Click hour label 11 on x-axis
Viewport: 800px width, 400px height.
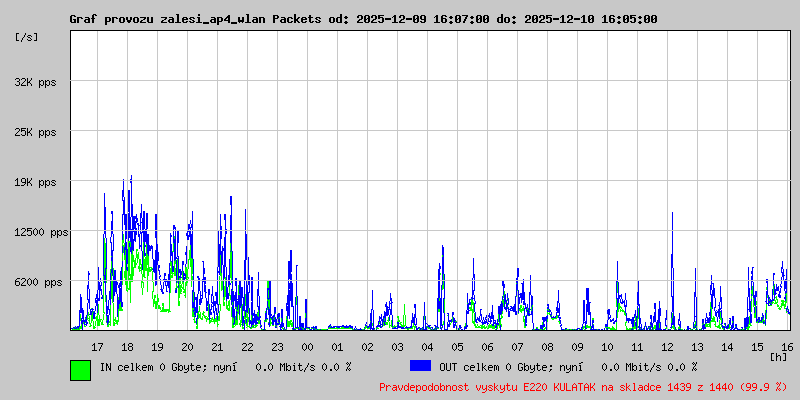(637, 347)
